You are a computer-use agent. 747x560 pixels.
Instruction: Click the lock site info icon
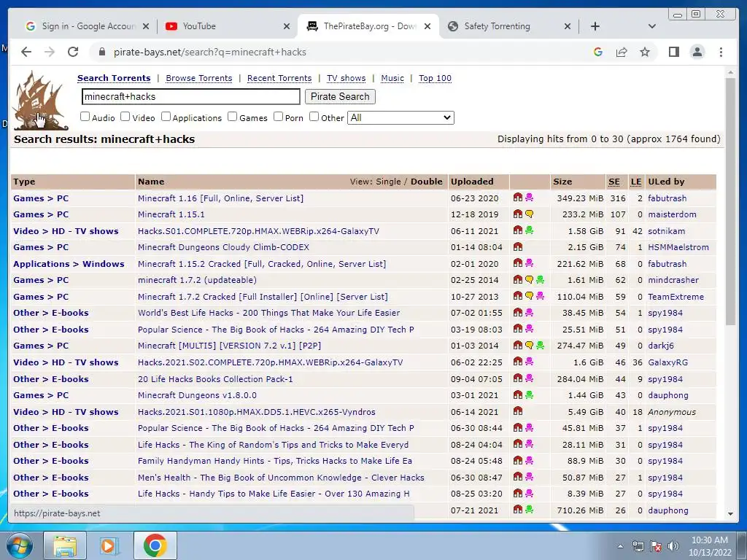tap(101, 52)
